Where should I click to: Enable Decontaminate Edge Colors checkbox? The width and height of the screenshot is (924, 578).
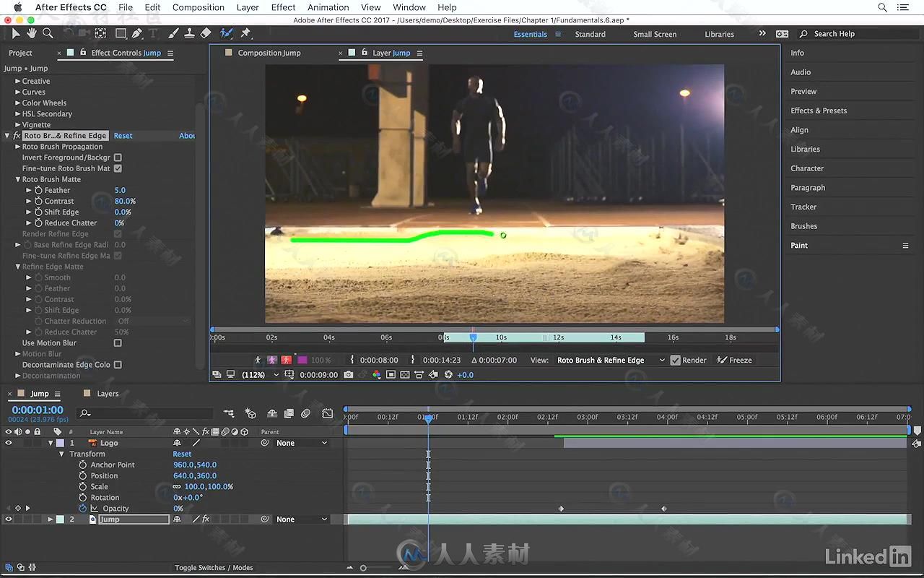(118, 365)
